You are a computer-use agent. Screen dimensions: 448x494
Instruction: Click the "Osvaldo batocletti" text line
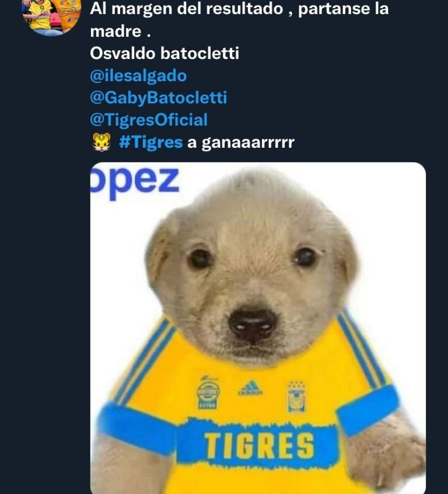(164, 54)
